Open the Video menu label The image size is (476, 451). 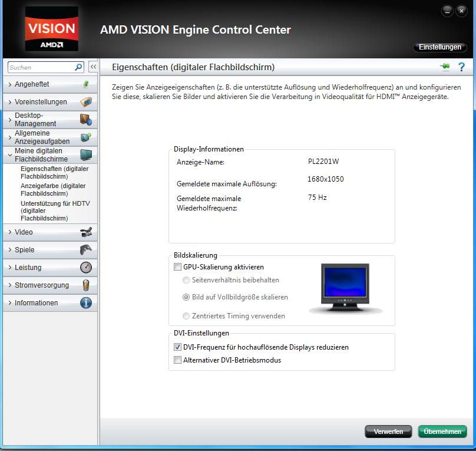[24, 232]
